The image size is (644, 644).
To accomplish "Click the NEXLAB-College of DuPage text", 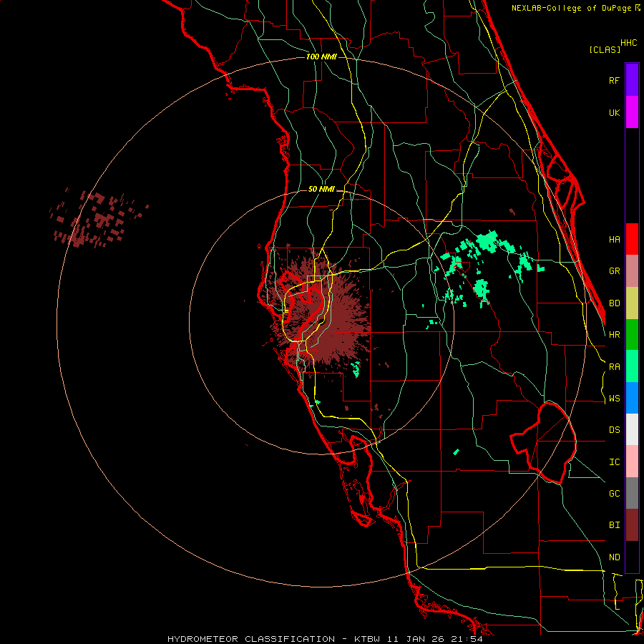I will tap(572, 8).
